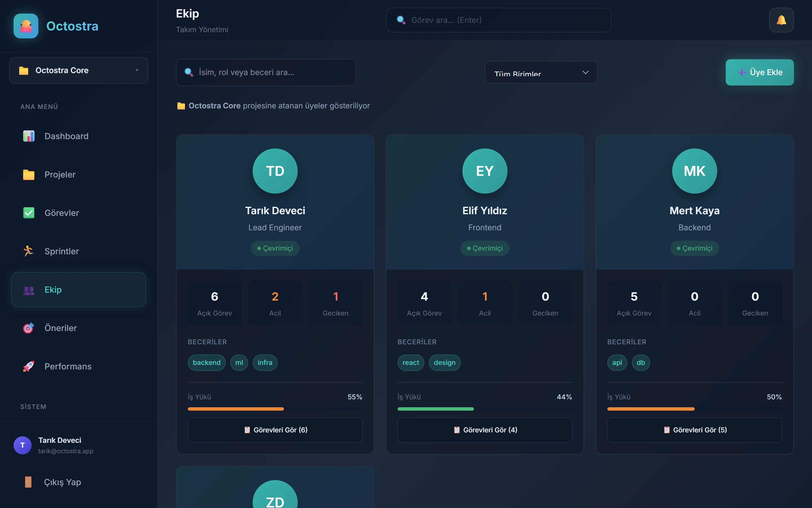Click the design skill tag

(445, 363)
